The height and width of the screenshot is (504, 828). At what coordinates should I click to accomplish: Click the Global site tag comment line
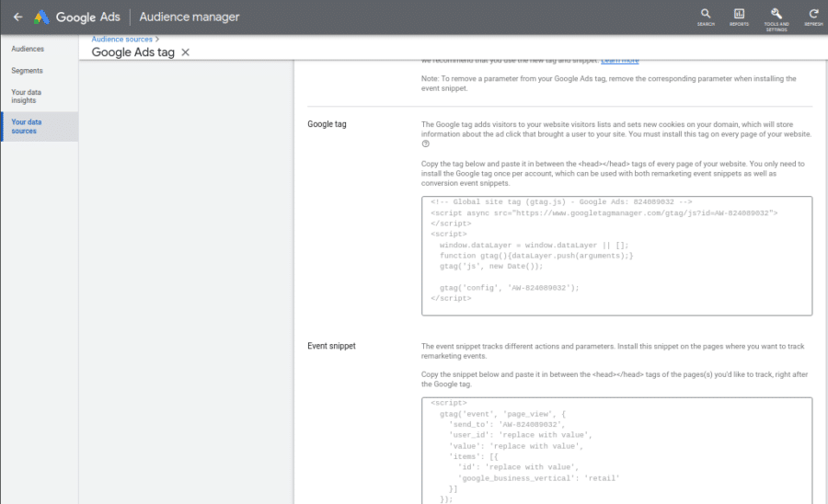click(561, 201)
